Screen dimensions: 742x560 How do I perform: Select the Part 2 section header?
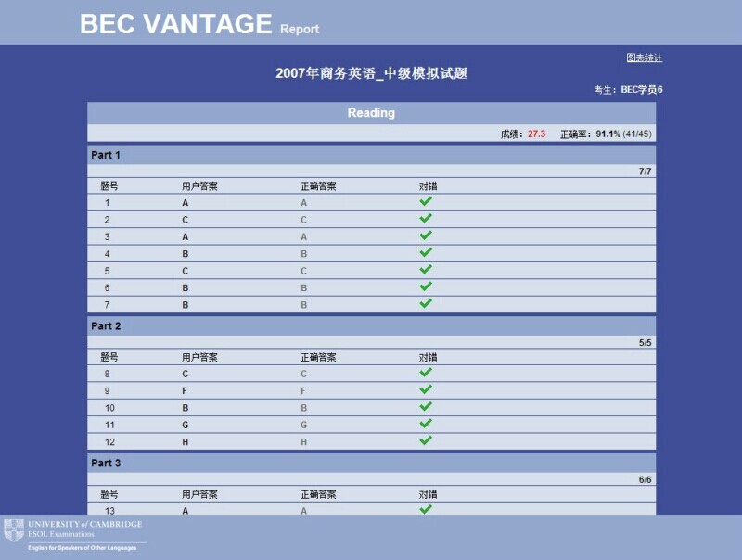[x=106, y=326]
